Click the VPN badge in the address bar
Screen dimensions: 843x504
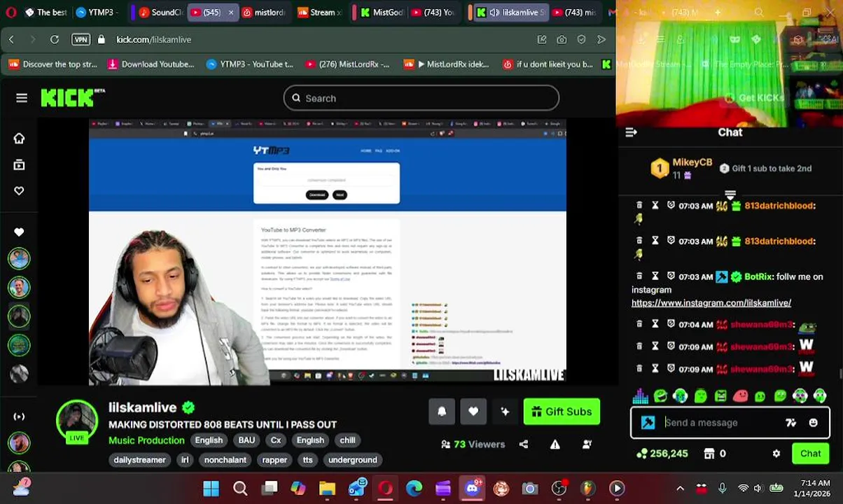point(81,40)
